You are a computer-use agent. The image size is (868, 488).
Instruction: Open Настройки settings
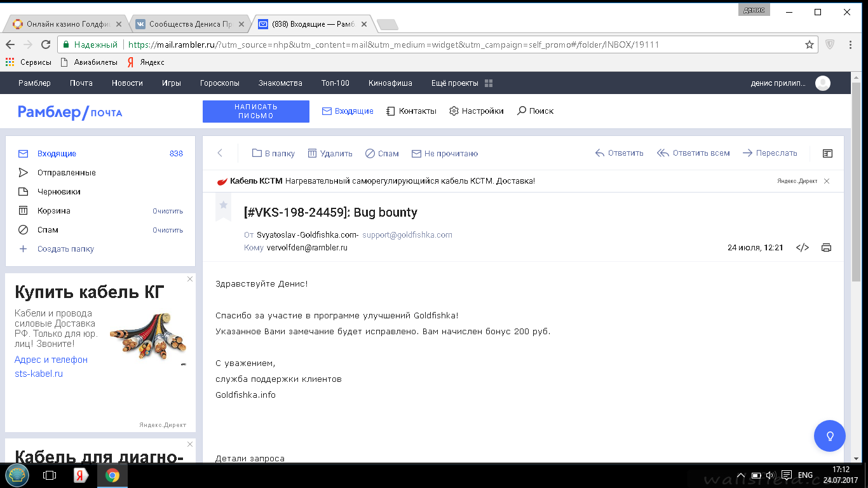[476, 111]
